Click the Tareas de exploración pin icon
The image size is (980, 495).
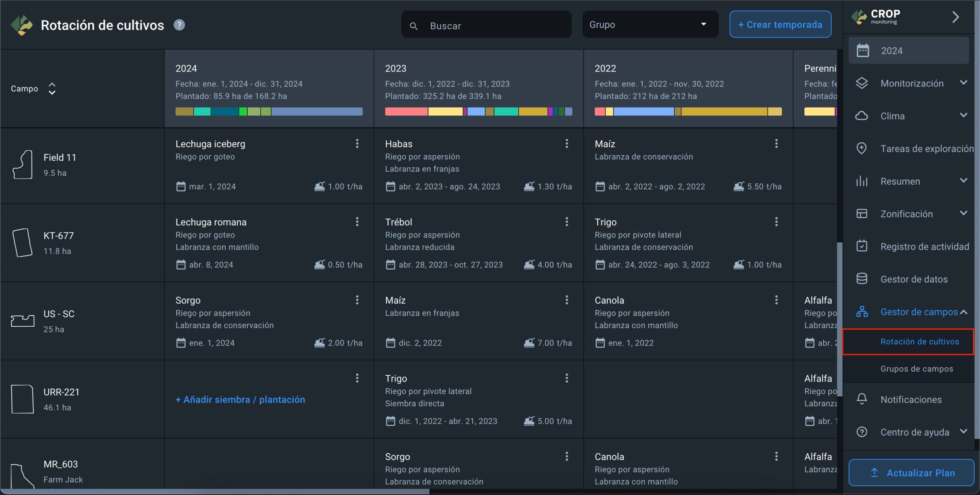tap(862, 148)
